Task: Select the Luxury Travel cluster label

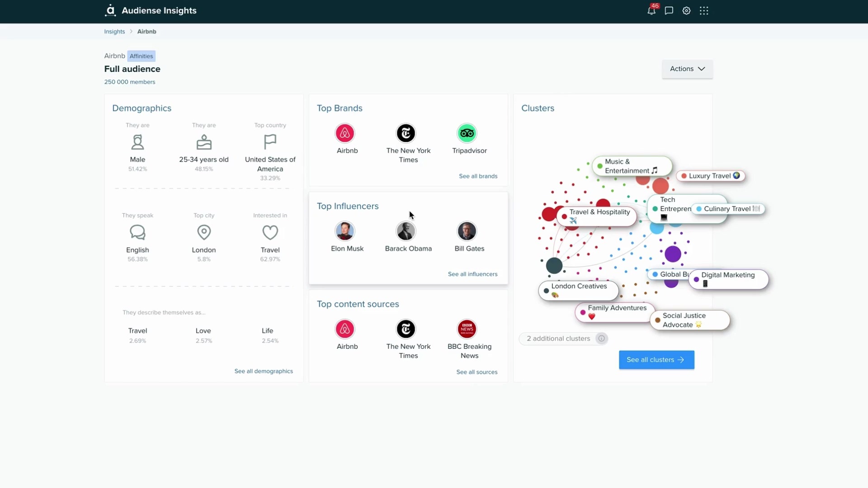Action: coord(710,176)
